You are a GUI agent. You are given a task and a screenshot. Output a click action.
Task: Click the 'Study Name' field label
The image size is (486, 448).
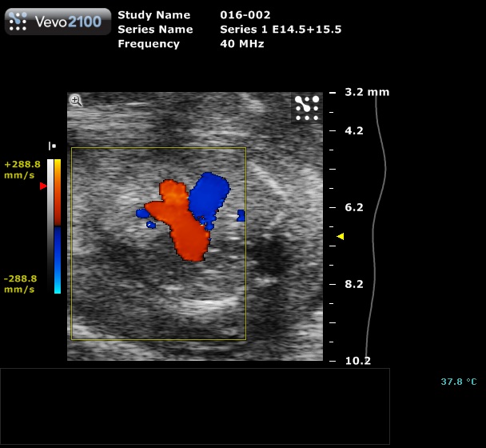pos(154,15)
